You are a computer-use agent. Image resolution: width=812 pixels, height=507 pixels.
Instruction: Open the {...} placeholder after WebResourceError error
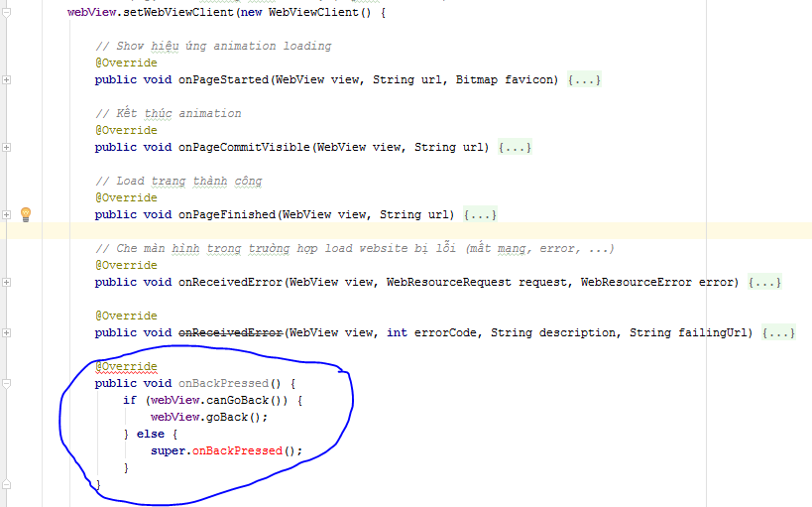click(764, 282)
